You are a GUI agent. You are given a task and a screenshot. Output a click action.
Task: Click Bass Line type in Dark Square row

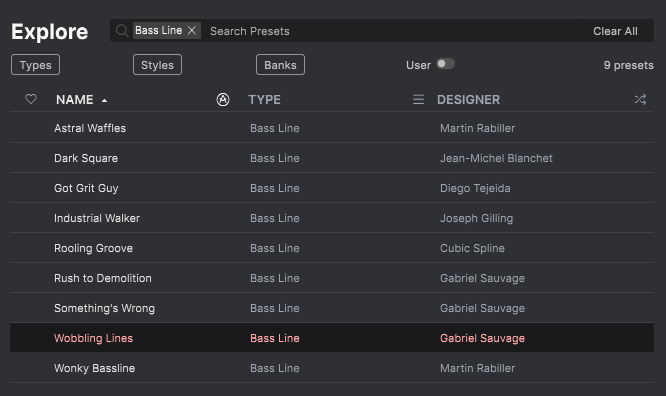click(x=275, y=158)
